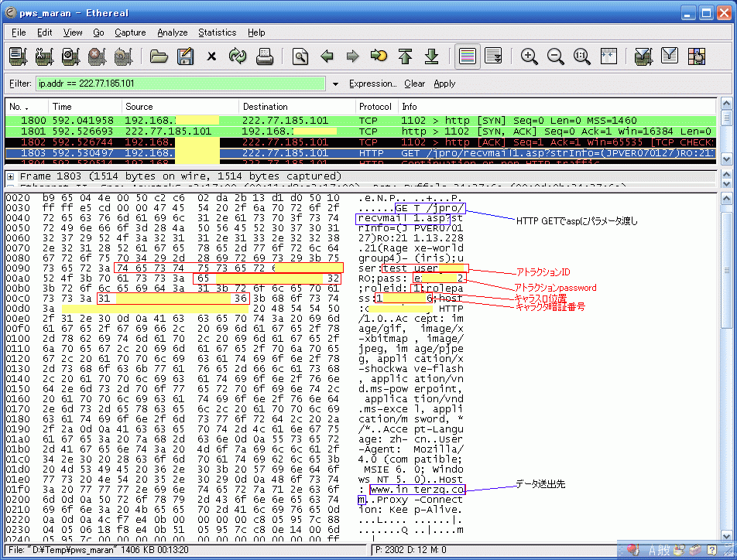Packet details pane scroll up arrow
Screen dimensions: 737x560
pyautogui.click(x=726, y=174)
